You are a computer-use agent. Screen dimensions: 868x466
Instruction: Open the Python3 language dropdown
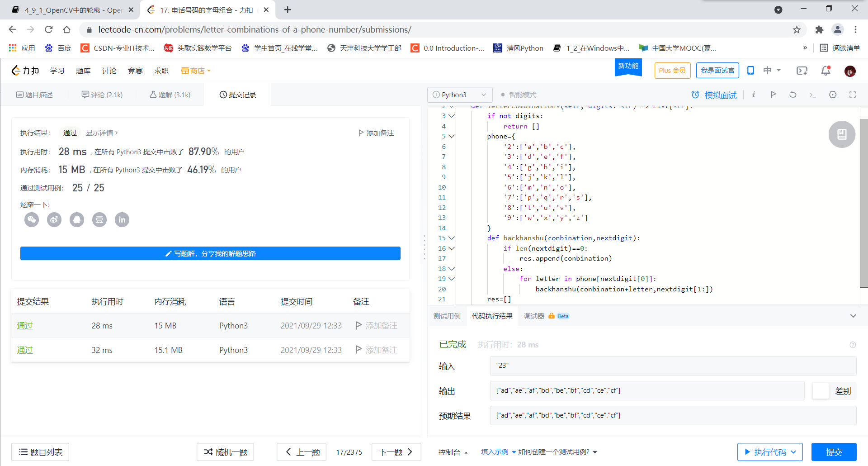[x=459, y=95]
